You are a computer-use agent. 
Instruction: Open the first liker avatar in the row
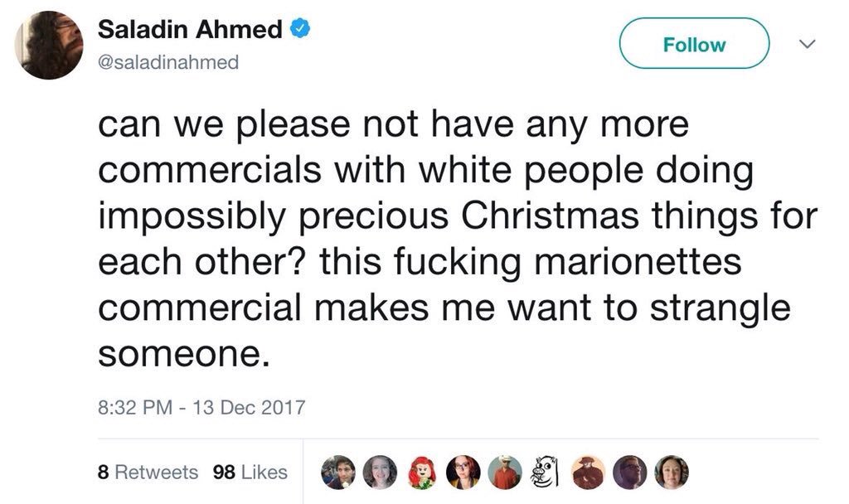(337, 472)
